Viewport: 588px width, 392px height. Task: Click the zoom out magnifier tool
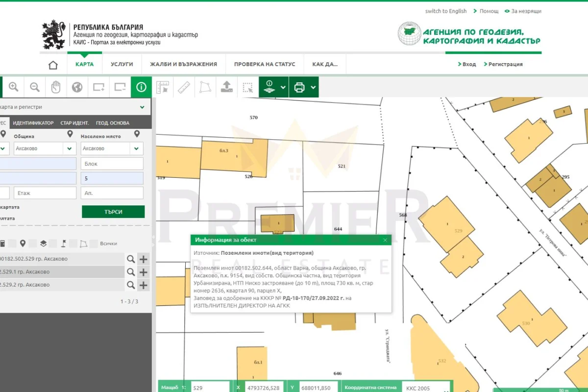click(35, 87)
